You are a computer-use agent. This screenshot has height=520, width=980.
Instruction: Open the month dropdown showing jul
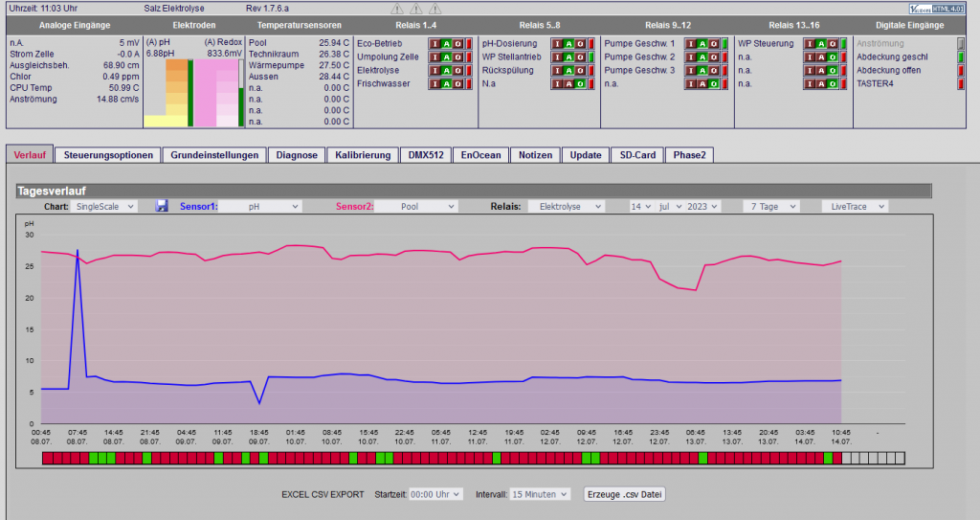click(x=670, y=207)
